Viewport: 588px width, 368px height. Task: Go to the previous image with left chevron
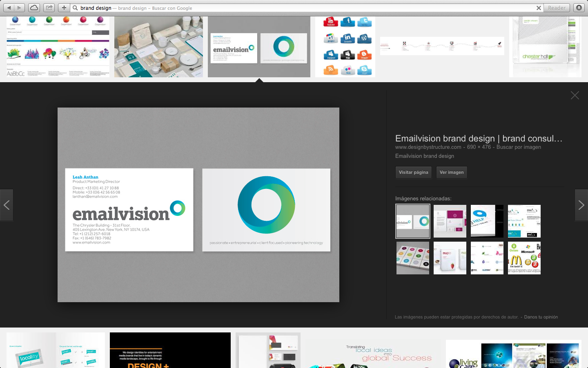point(7,205)
